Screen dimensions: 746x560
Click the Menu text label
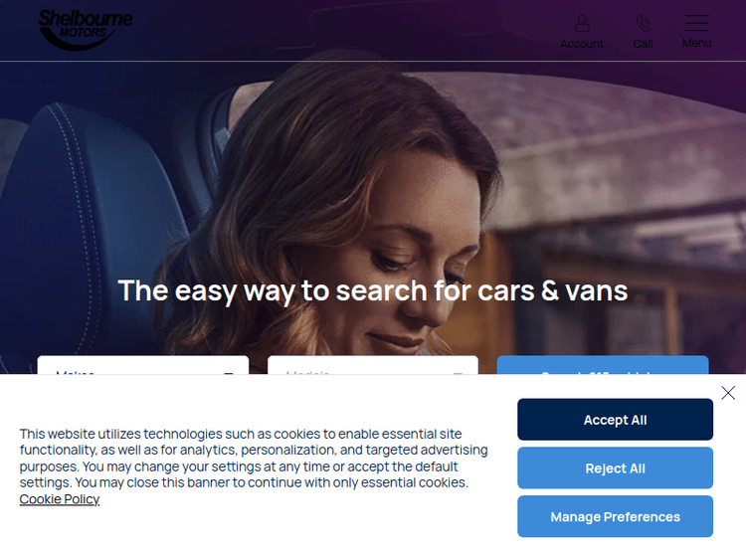(696, 43)
